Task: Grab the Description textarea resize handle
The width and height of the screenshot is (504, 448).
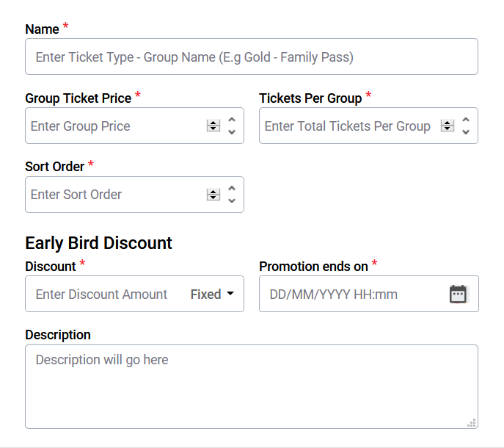Action: tap(472, 423)
